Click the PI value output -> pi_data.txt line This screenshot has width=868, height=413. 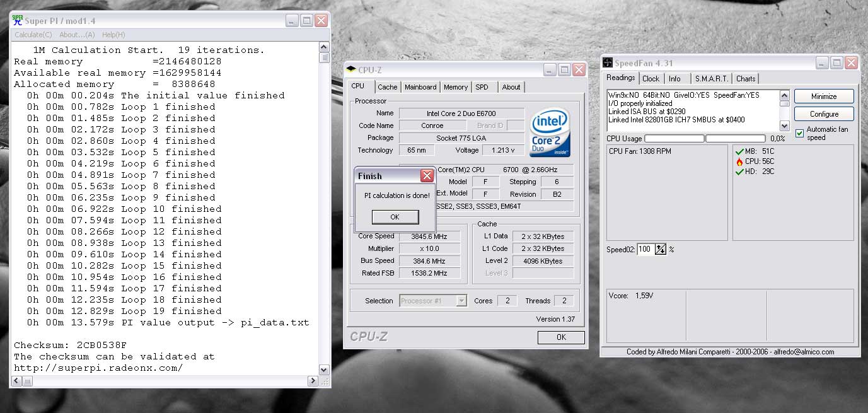[x=168, y=322]
